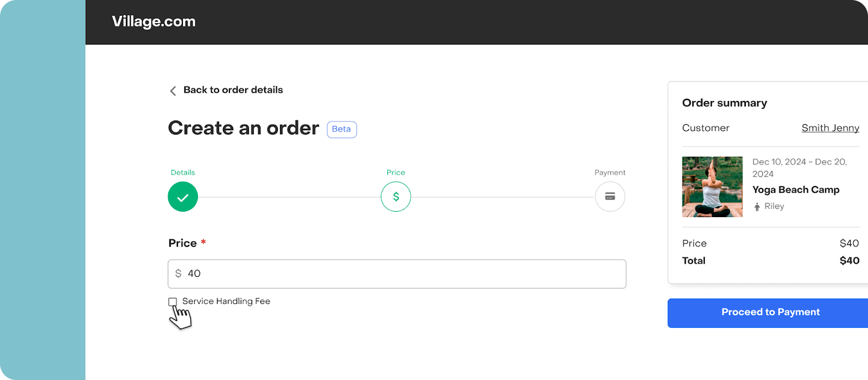Click the Create an order heading
The height and width of the screenshot is (380, 868).
pyautogui.click(x=244, y=128)
